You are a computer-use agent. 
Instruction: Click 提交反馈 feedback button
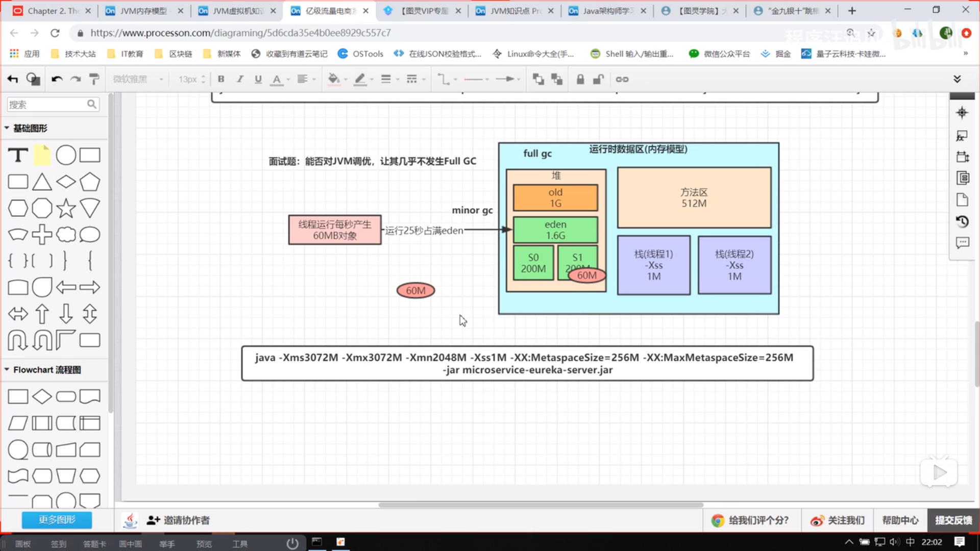[953, 520]
